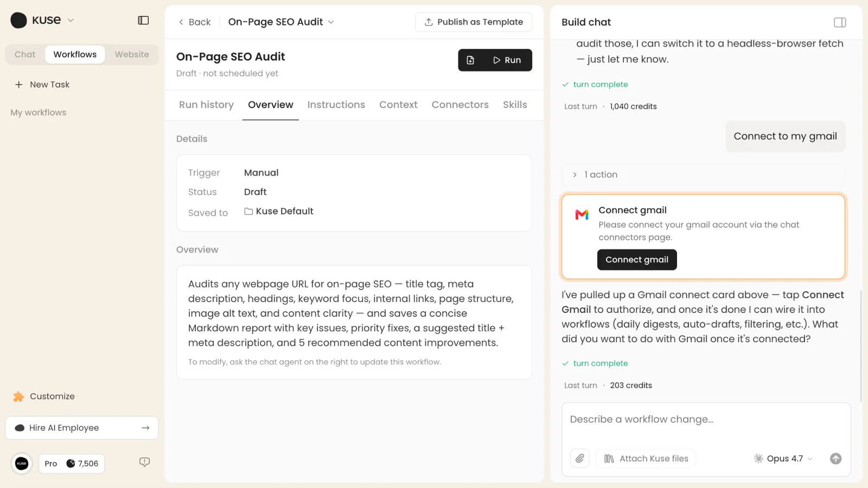
Task: Click the credits icon next to 7,506
Action: (x=71, y=464)
